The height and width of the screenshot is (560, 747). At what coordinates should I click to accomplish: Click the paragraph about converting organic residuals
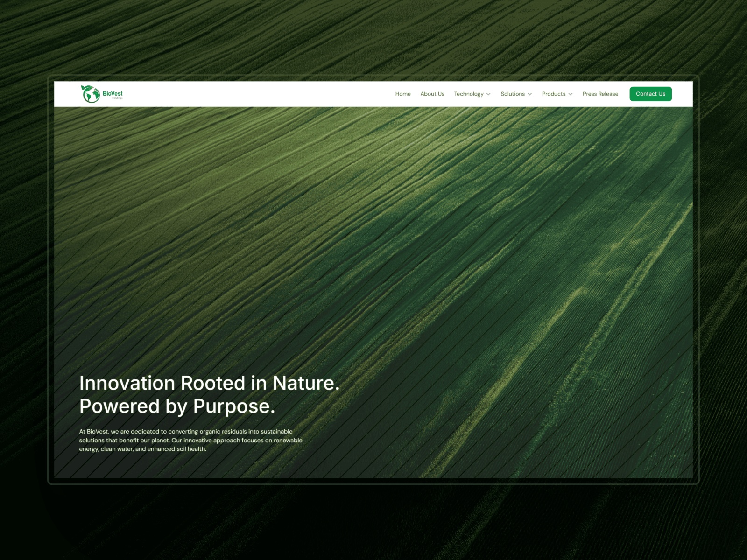pyautogui.click(x=190, y=440)
